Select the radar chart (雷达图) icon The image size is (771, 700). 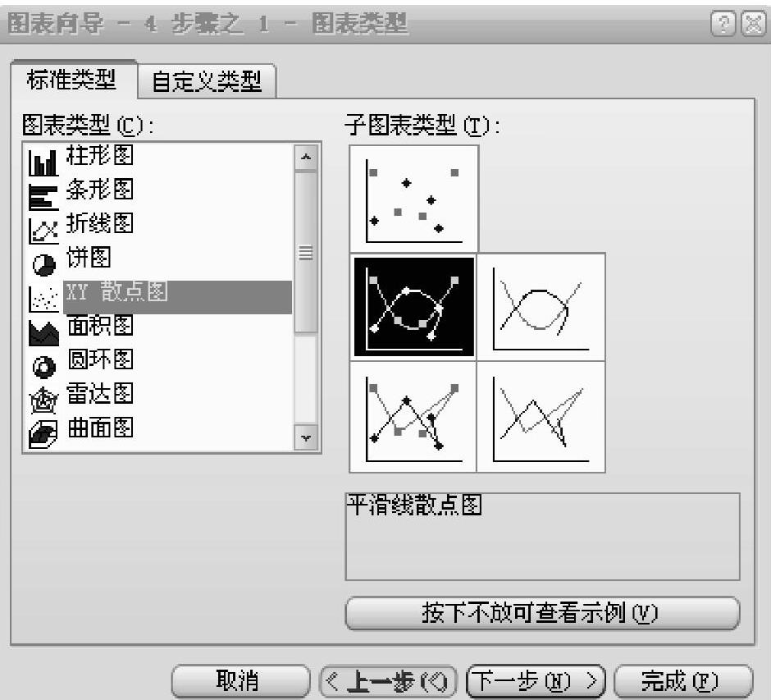(43, 400)
